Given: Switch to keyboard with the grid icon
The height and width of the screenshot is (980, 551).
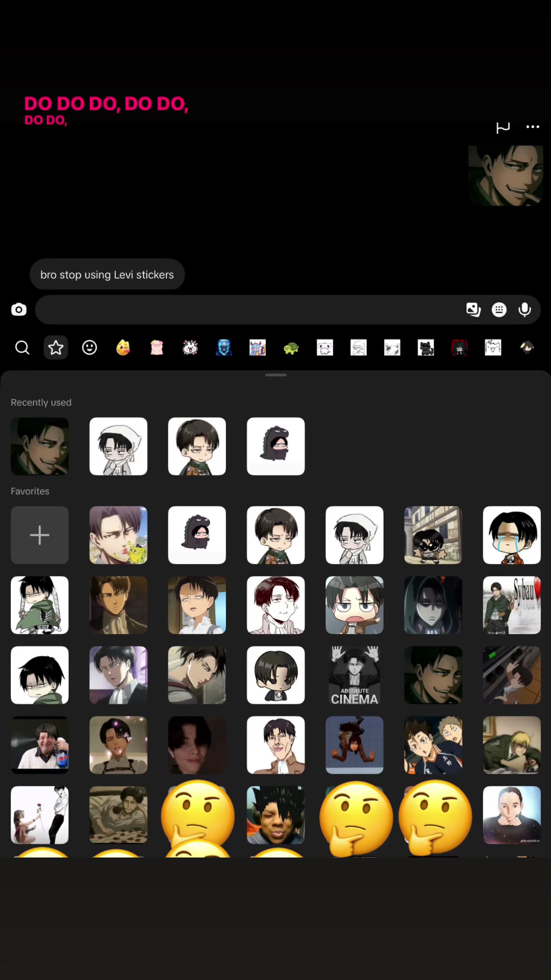Looking at the screenshot, I should pyautogui.click(x=499, y=309).
